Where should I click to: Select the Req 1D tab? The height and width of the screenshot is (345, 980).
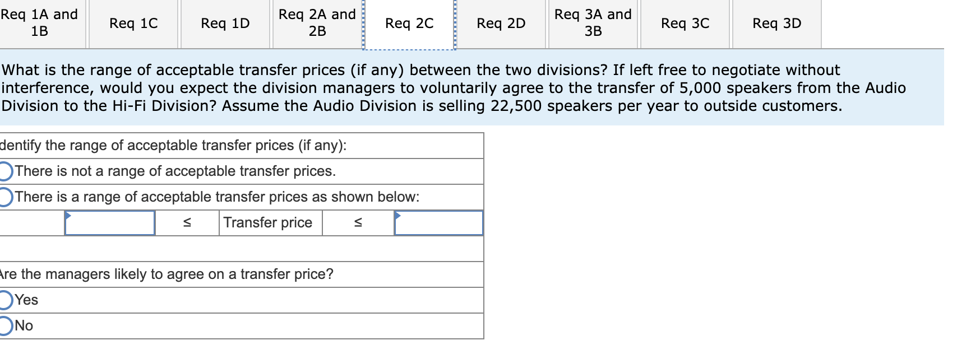pos(224,24)
